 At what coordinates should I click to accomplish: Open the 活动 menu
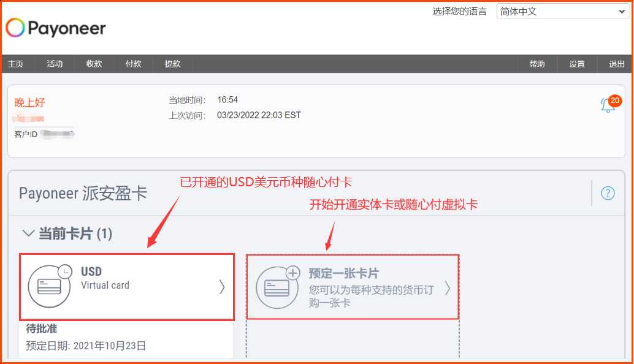55,64
